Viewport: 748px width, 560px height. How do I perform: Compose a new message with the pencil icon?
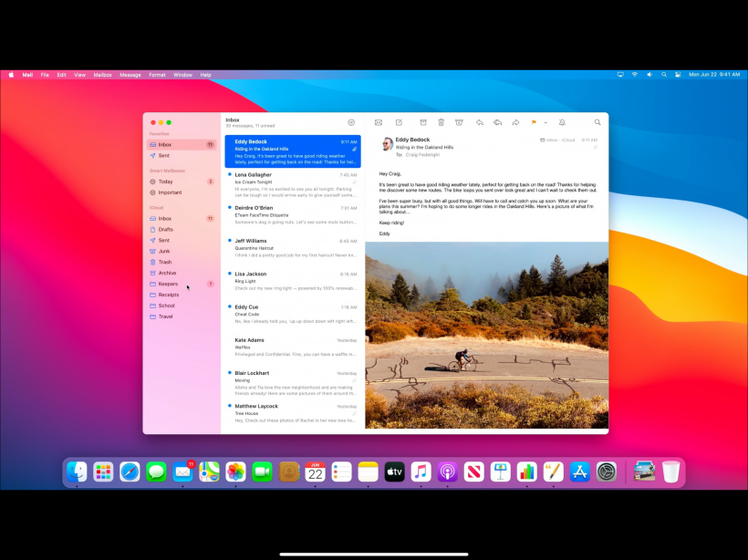click(399, 122)
